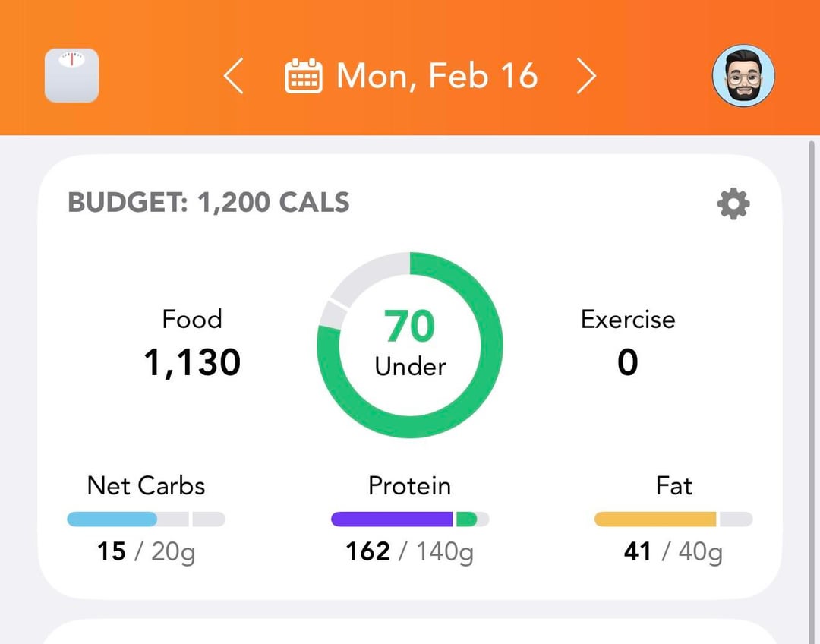Tap the Protein label
The image size is (820, 644).
tap(409, 485)
